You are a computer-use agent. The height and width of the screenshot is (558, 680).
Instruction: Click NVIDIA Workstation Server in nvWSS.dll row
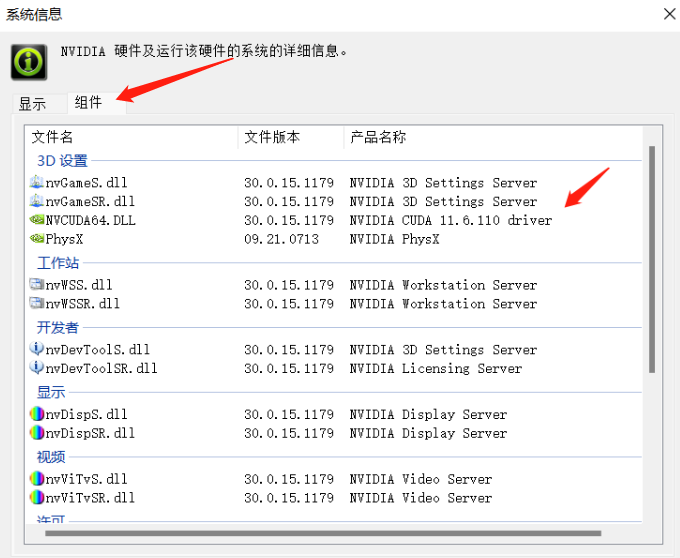443,285
